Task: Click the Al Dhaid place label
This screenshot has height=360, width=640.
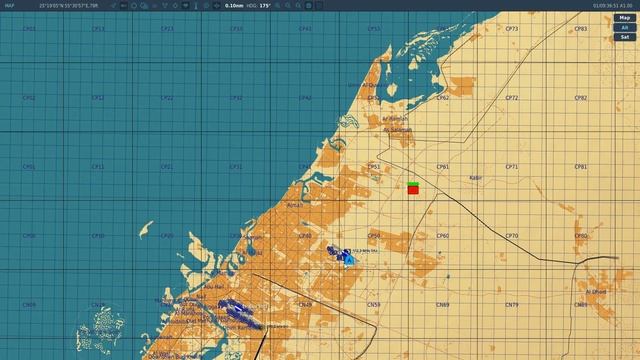Action: (x=596, y=292)
